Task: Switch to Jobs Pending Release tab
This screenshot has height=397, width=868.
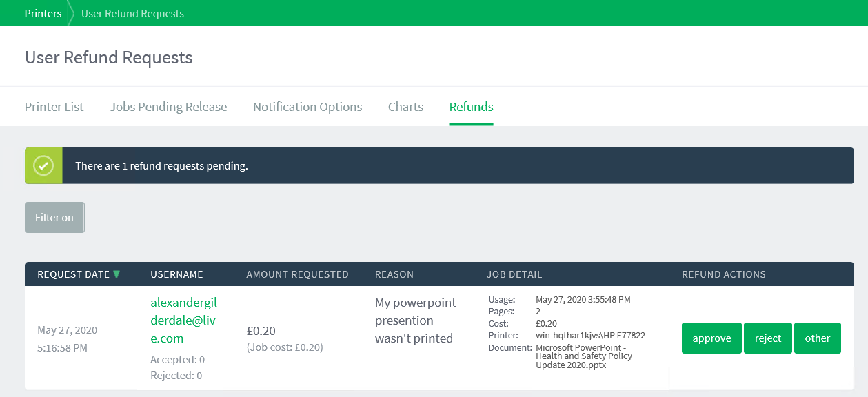Action: coord(168,107)
